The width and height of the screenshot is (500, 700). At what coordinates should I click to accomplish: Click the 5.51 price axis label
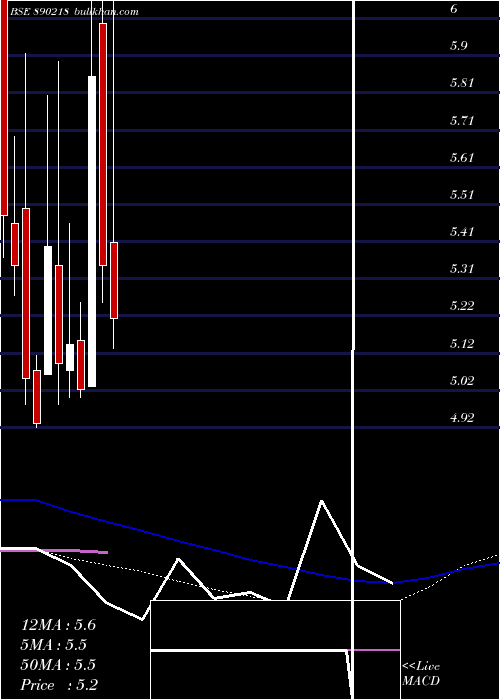462,195
